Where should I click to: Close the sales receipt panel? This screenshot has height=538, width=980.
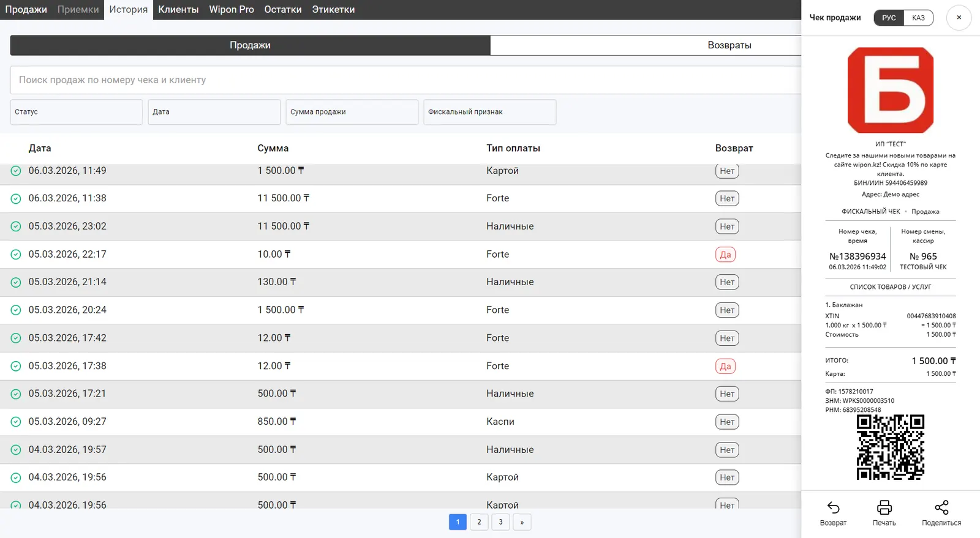point(959,18)
